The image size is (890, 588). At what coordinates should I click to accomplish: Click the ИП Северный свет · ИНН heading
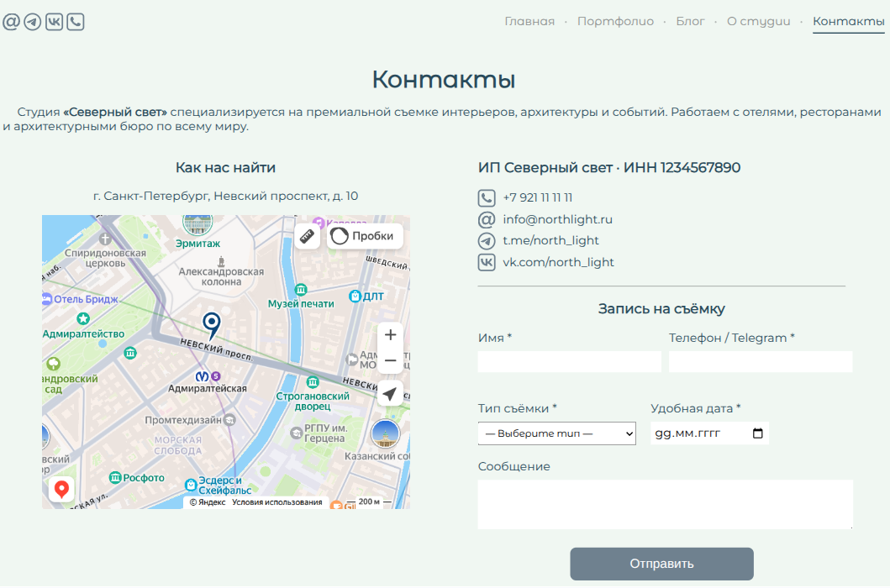[609, 167]
